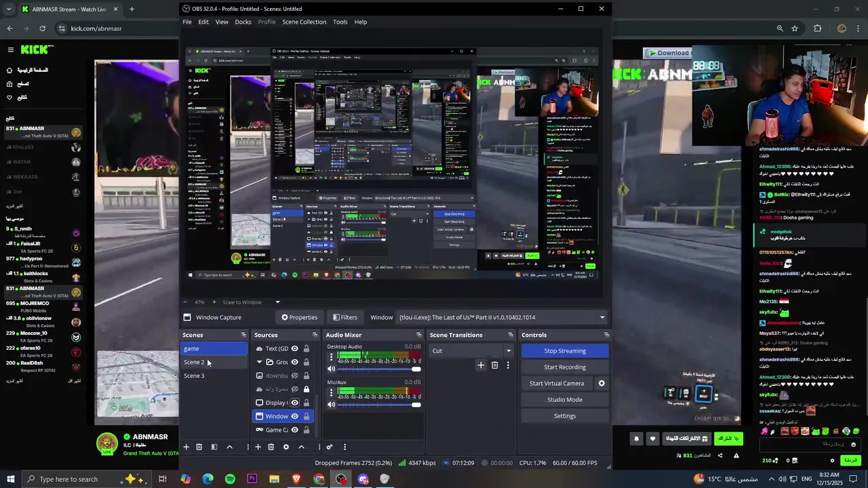This screenshot has height=488, width=868.
Task: Move the selected source up in the list
Action: point(301,447)
